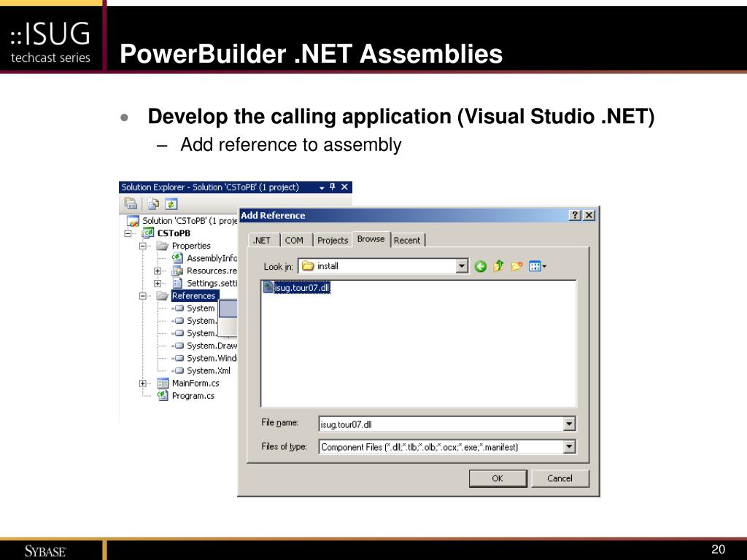Click the Show All Files toolbar icon
This screenshot has width=747, height=560.
[x=153, y=204]
